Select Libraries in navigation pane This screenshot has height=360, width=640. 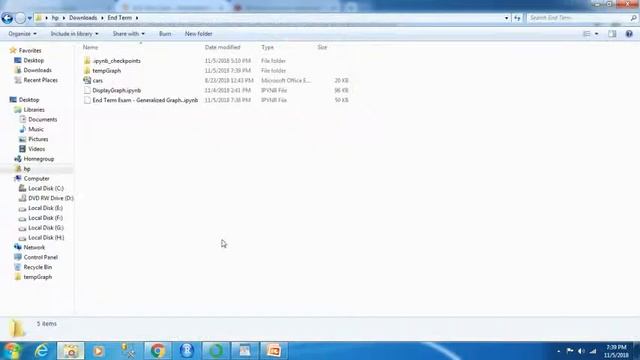click(34, 110)
